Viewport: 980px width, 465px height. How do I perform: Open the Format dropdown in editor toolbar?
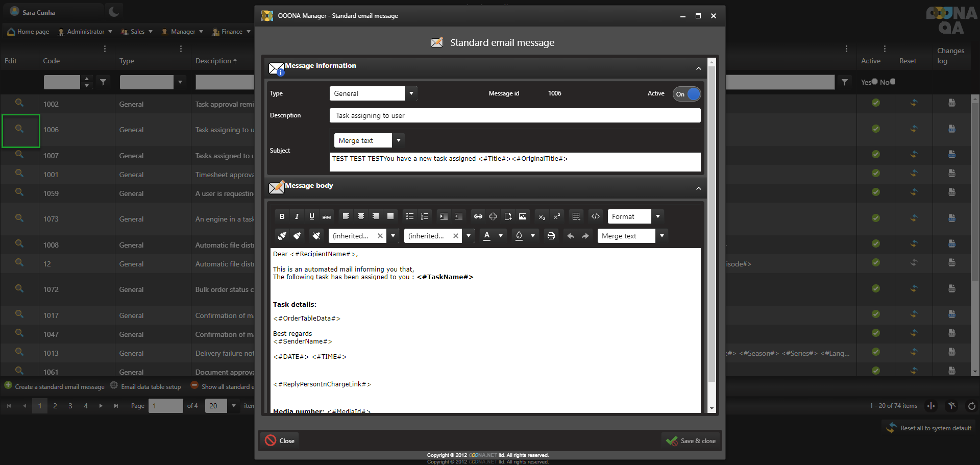click(x=658, y=216)
